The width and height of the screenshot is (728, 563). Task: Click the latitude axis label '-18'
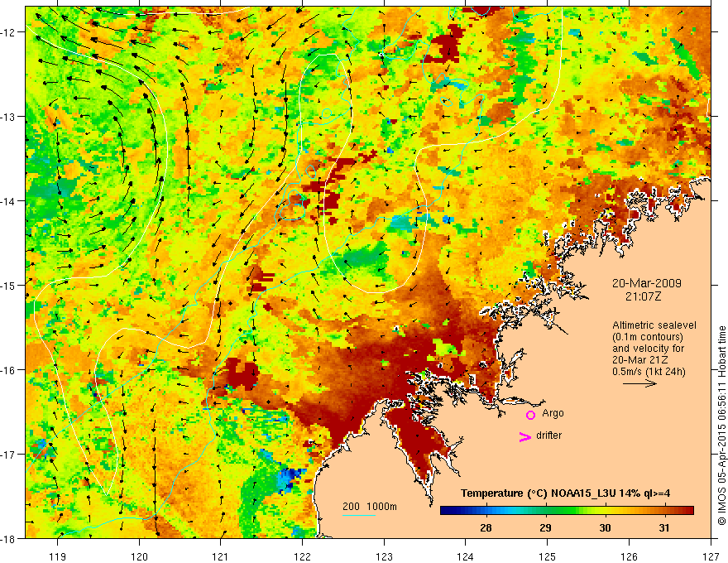[9, 538]
